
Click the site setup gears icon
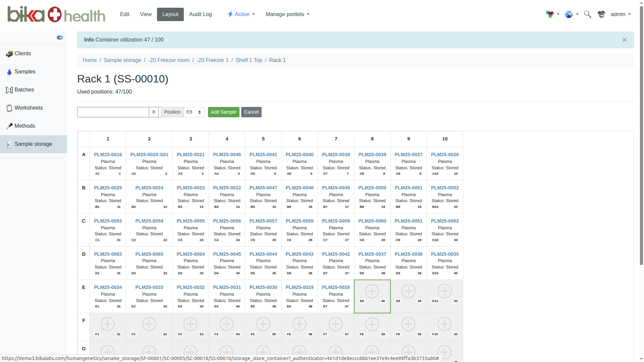point(601,14)
